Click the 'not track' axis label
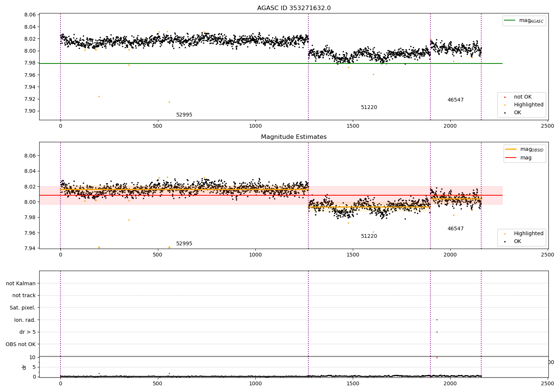Image resolution: width=560 pixels, height=392 pixels. pyautogui.click(x=24, y=295)
